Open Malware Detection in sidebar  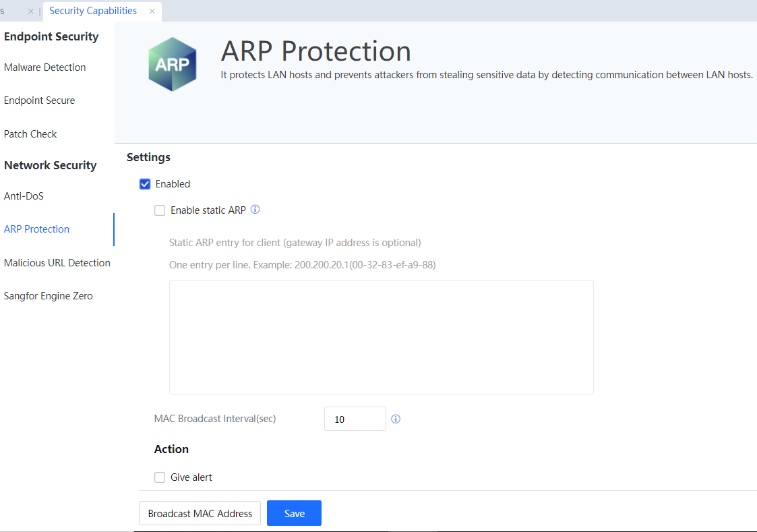[45, 67]
